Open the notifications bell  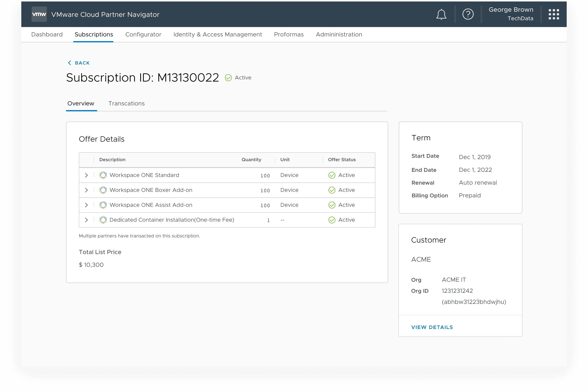(441, 14)
